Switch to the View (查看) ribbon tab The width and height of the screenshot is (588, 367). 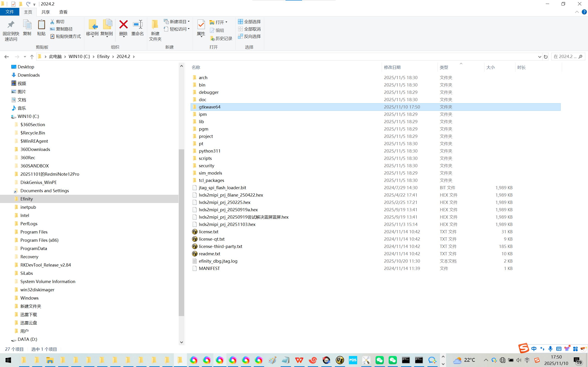63,12
